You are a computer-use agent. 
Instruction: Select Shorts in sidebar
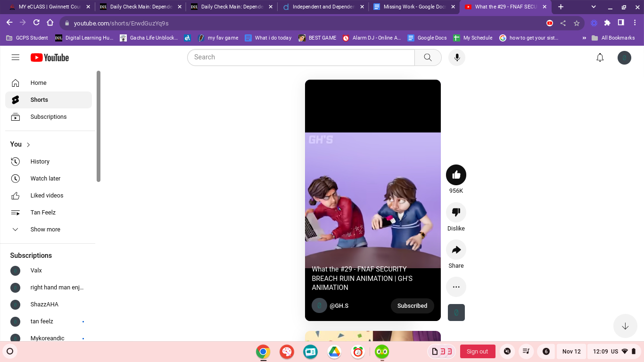click(x=49, y=100)
